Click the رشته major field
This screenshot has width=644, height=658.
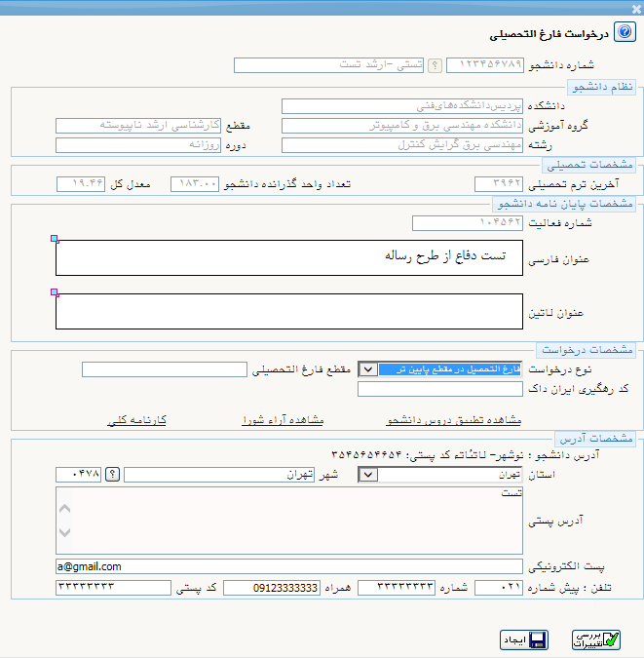[402, 145]
